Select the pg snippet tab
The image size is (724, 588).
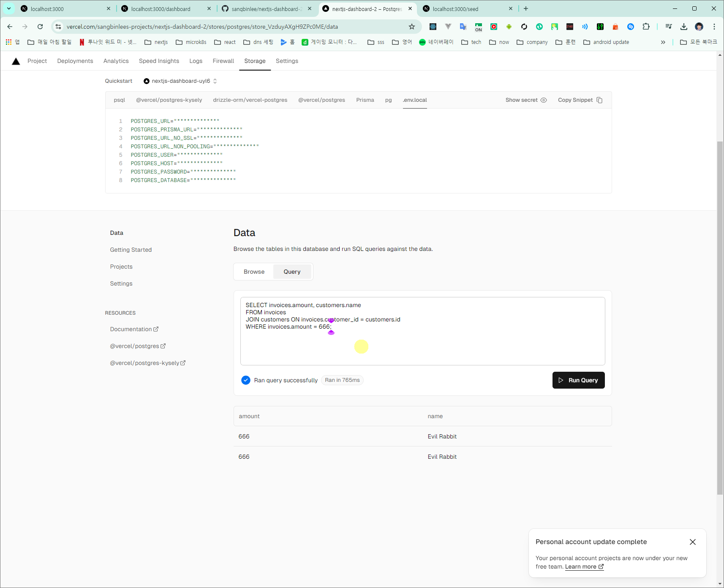point(389,100)
